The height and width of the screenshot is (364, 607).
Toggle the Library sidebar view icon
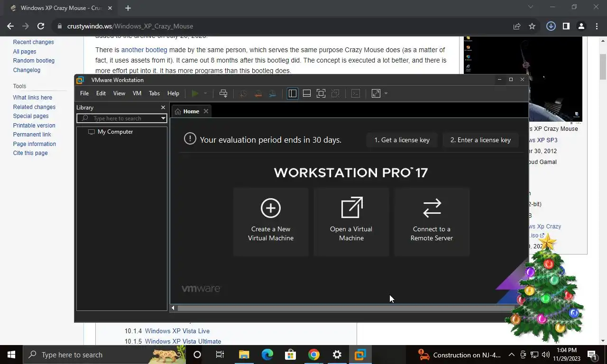[x=293, y=93]
